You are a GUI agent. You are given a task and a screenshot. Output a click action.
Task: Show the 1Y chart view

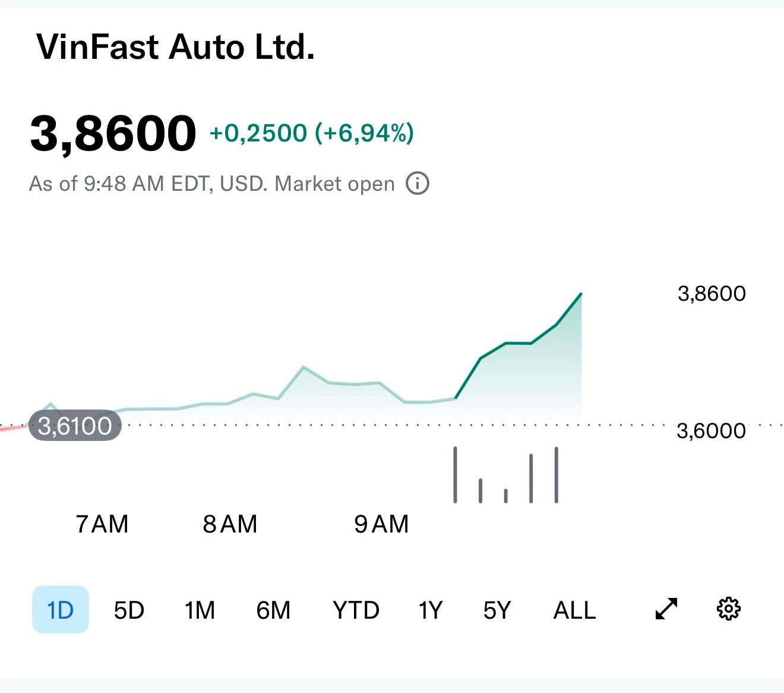point(431,609)
